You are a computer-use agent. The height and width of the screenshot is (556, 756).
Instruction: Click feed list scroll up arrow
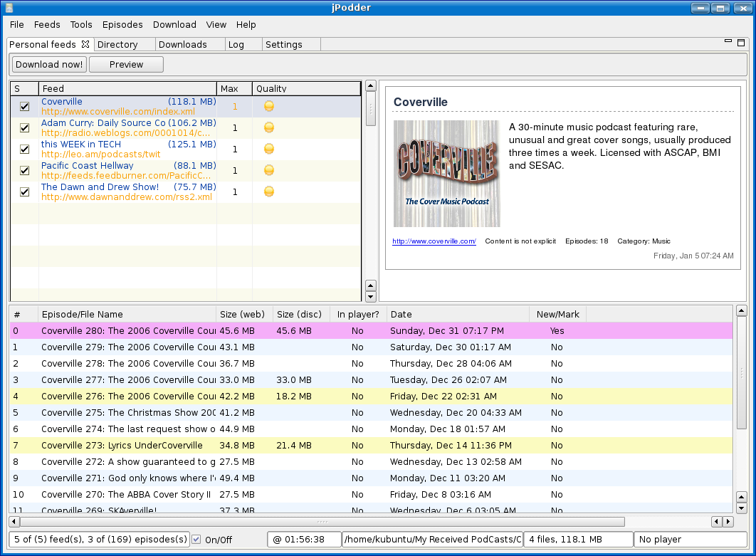370,86
